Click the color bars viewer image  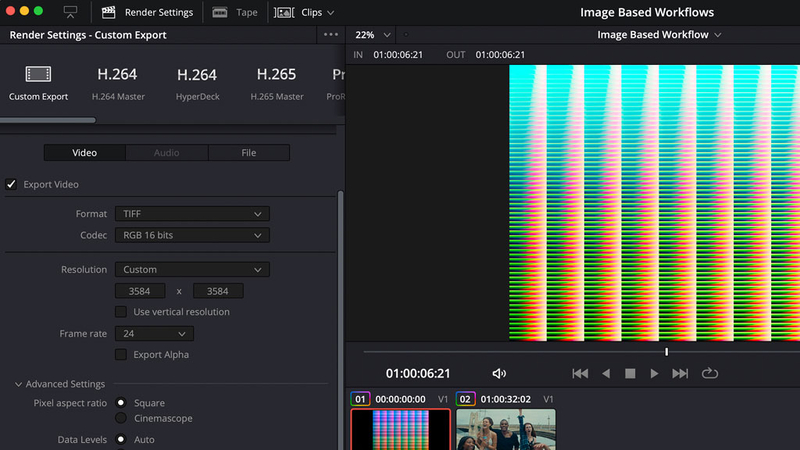[x=655, y=203]
